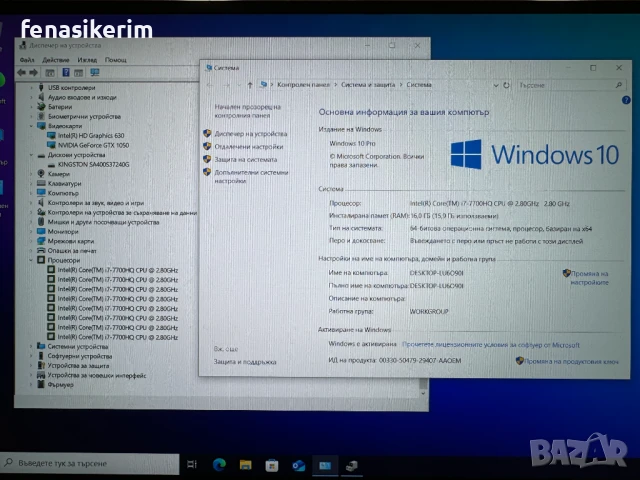Select the Системни устройства tree item

[78, 347]
